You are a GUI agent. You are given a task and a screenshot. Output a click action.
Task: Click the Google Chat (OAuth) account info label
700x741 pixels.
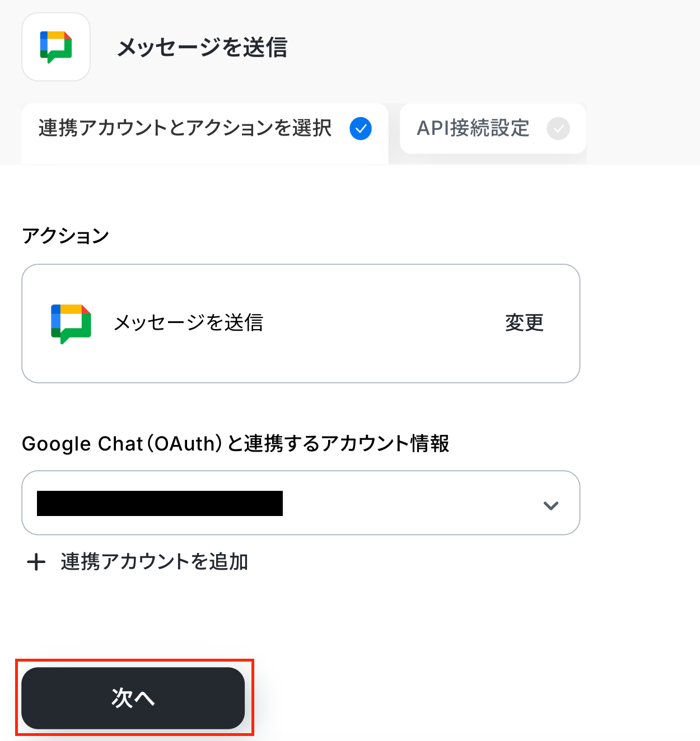(236, 443)
